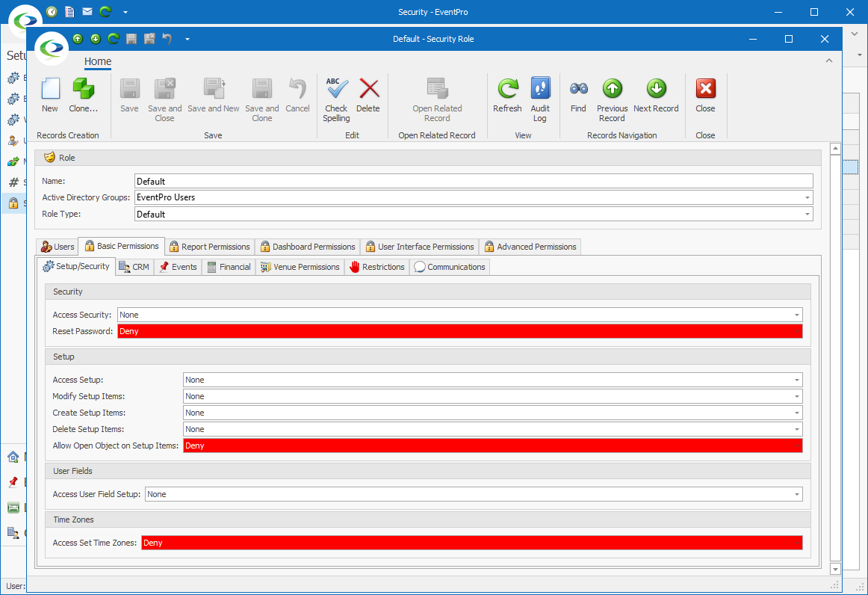This screenshot has height=595, width=868.
Task: Click save and close icon in quick access toolbar
Action: coord(149,39)
